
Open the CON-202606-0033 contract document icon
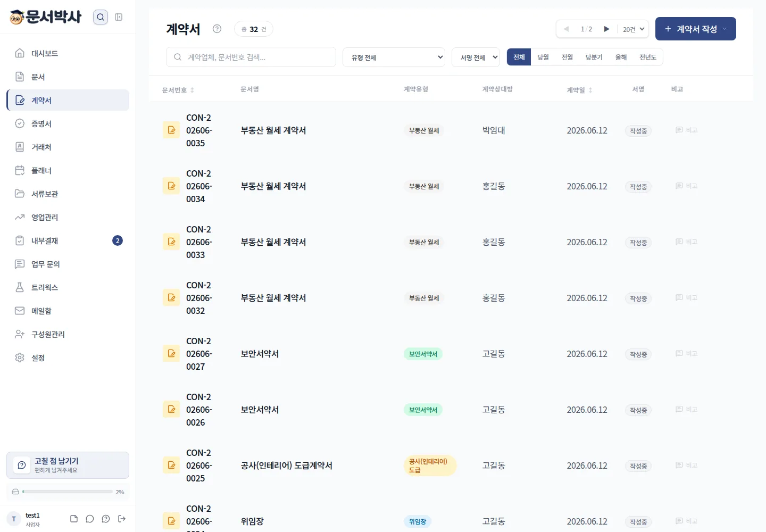coord(171,242)
